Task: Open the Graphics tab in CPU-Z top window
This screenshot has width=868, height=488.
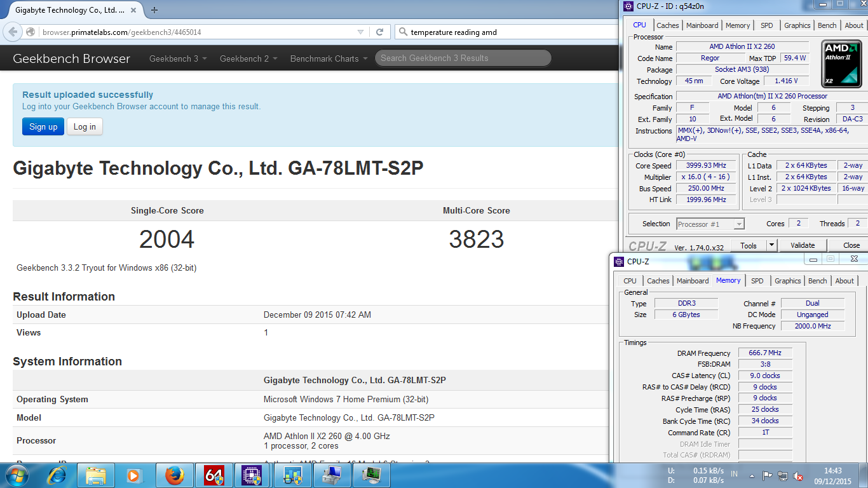Action: [x=797, y=25]
